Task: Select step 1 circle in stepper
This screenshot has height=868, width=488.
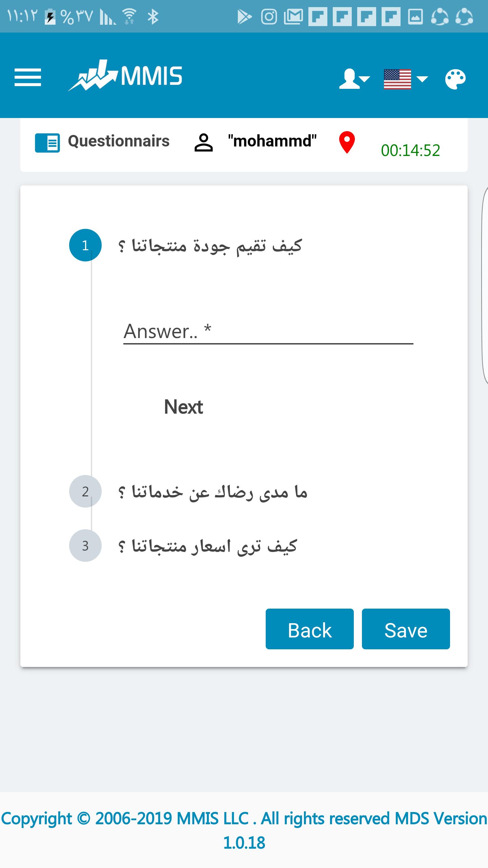Action: pyautogui.click(x=85, y=245)
